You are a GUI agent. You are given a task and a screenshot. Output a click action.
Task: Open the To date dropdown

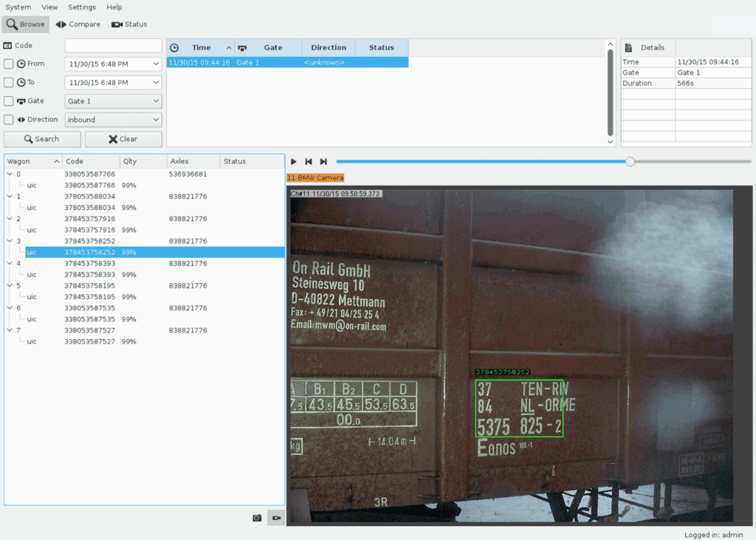click(x=156, y=83)
